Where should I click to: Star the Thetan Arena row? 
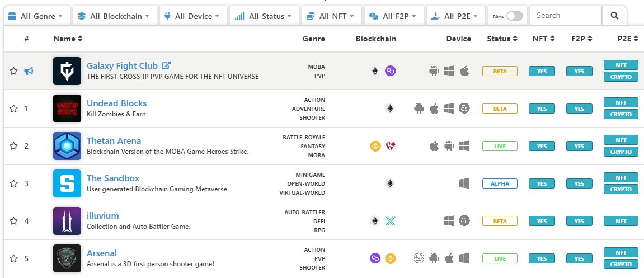(x=13, y=146)
